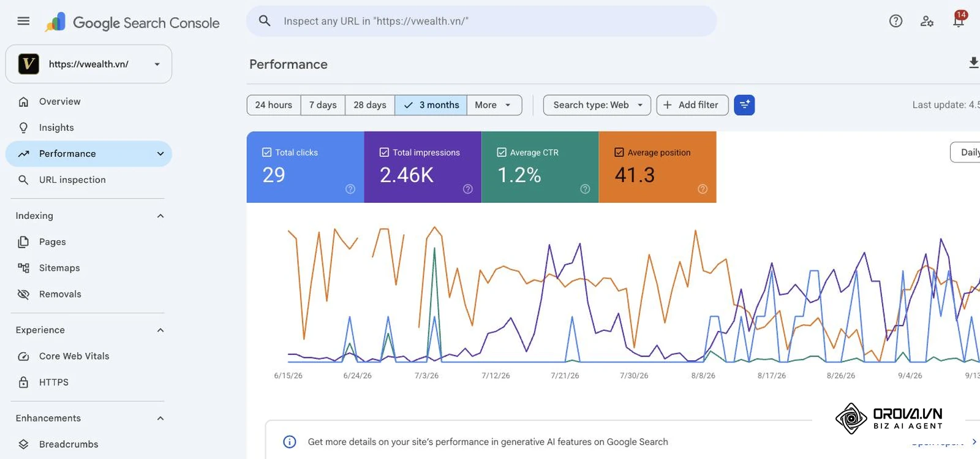This screenshot has width=980, height=459.
Task: Select the 7 days range
Action: [323, 105]
